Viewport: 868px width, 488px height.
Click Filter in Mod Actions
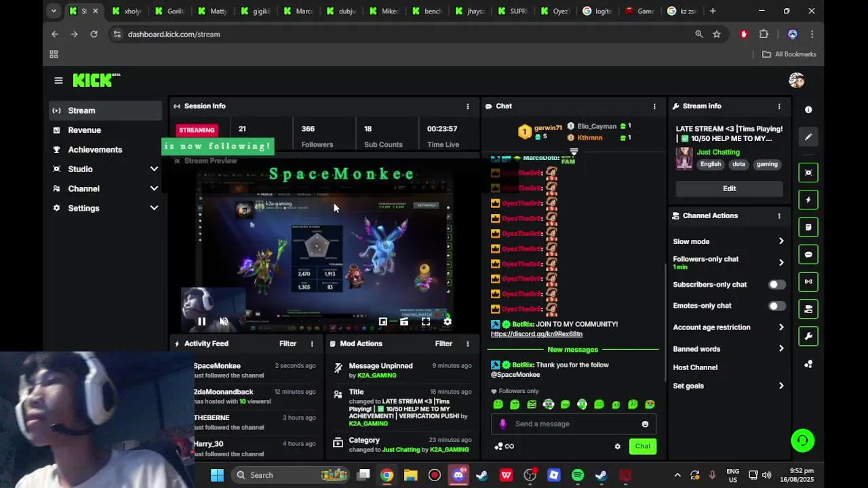443,344
